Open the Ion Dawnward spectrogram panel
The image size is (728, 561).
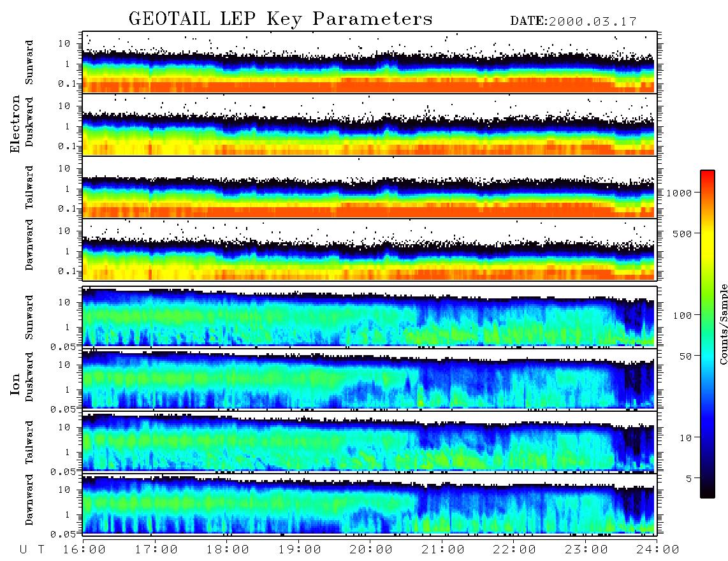(x=370, y=504)
